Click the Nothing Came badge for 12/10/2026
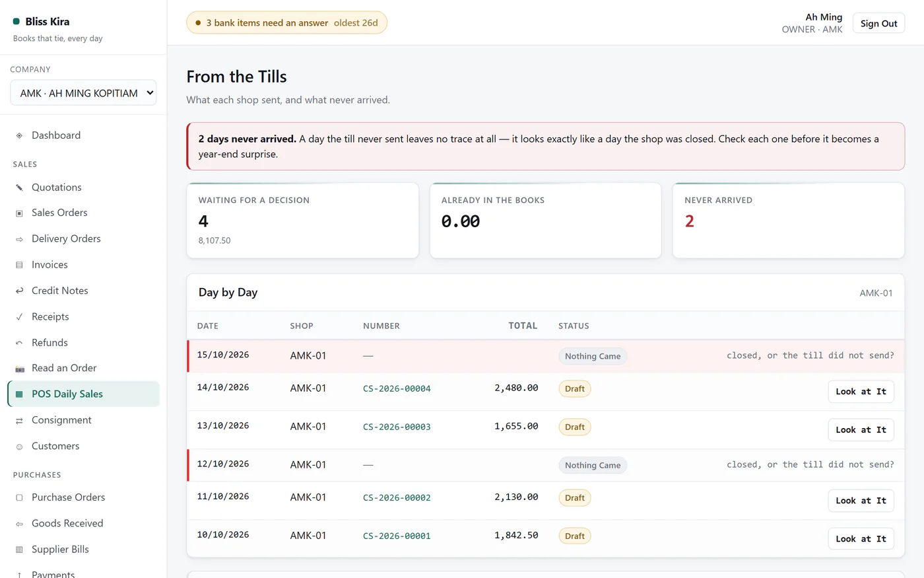The width and height of the screenshot is (924, 578). tap(593, 465)
